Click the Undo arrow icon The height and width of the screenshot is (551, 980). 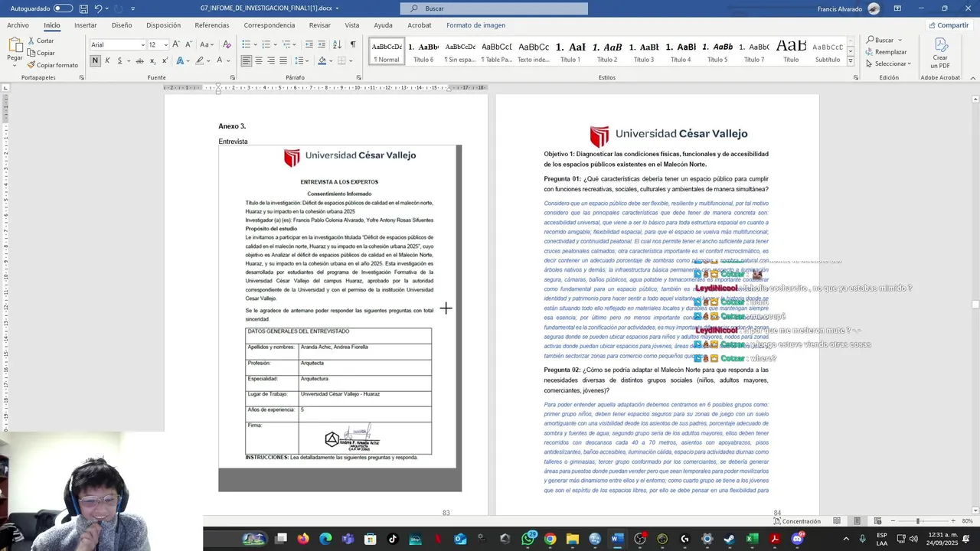click(x=98, y=8)
